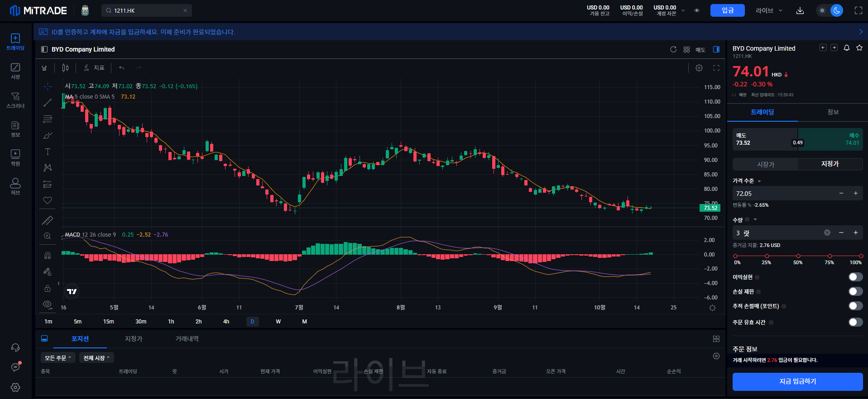Enable the 주문 유효 시간 switch
The height and width of the screenshot is (399, 868).
click(855, 322)
